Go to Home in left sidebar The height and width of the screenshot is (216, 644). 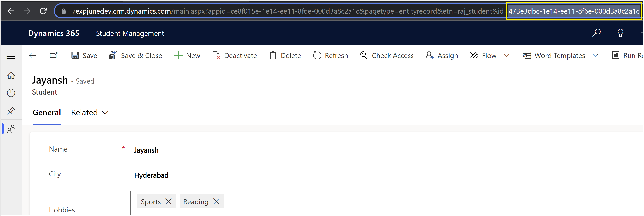coord(11,75)
